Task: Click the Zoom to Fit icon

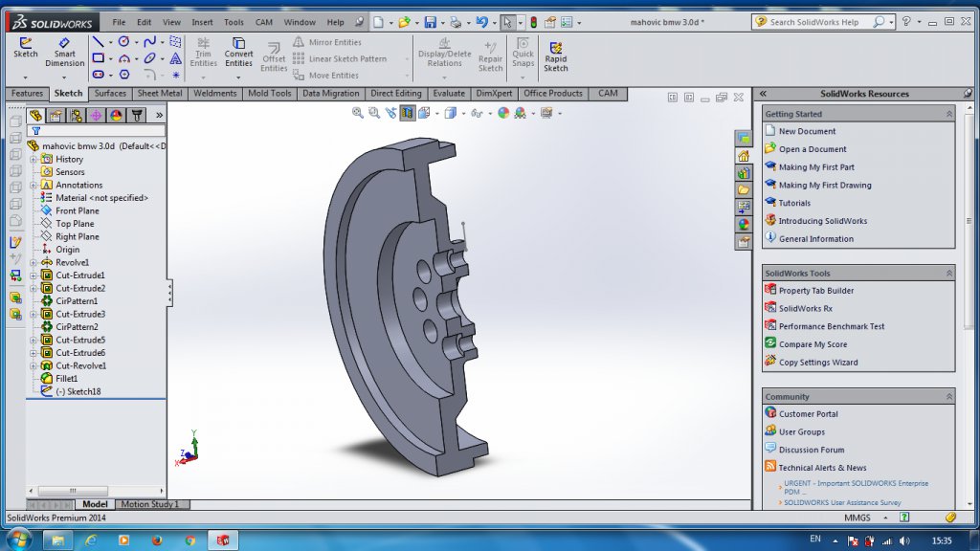Action: point(358,113)
